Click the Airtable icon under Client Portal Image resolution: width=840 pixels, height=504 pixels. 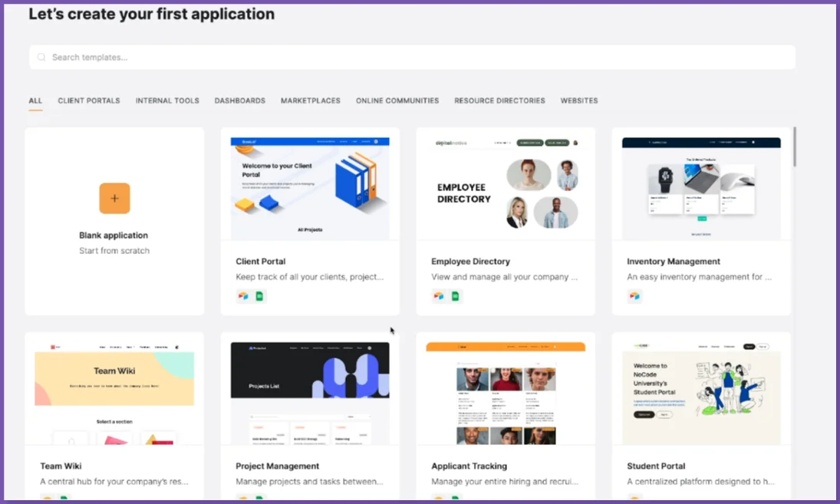coord(242,295)
